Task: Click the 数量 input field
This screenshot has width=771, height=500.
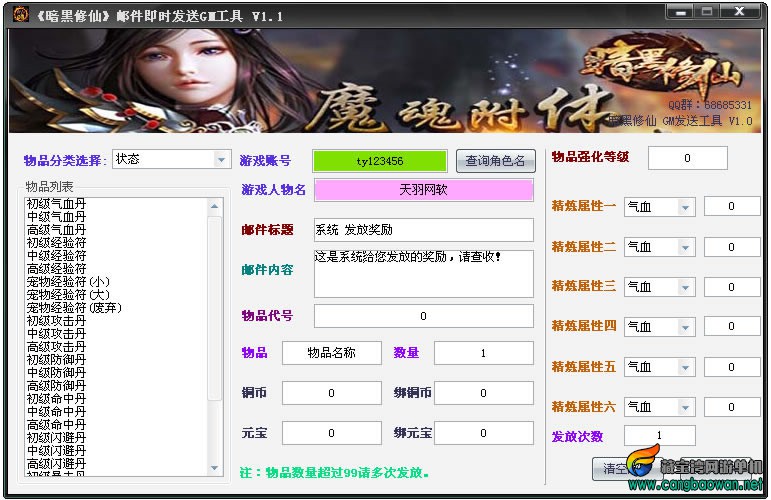Action: 483,353
